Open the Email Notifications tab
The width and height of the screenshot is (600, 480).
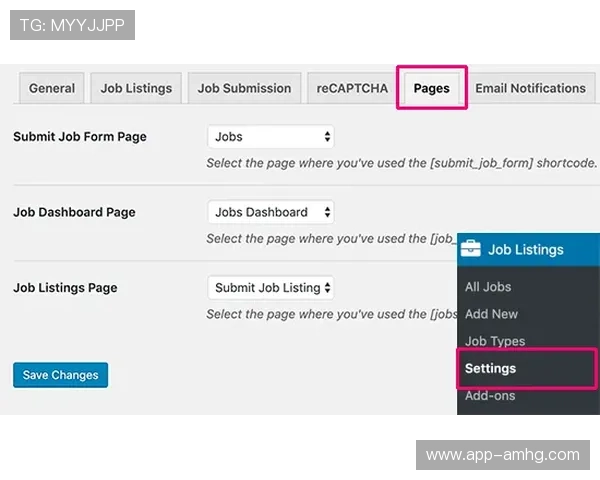point(530,88)
